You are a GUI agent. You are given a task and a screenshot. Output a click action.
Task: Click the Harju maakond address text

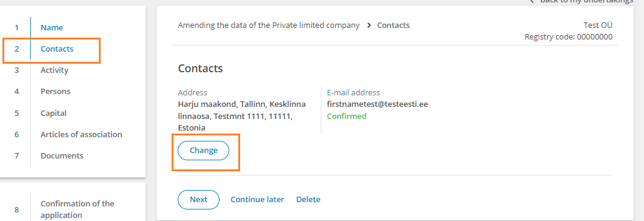242,116
